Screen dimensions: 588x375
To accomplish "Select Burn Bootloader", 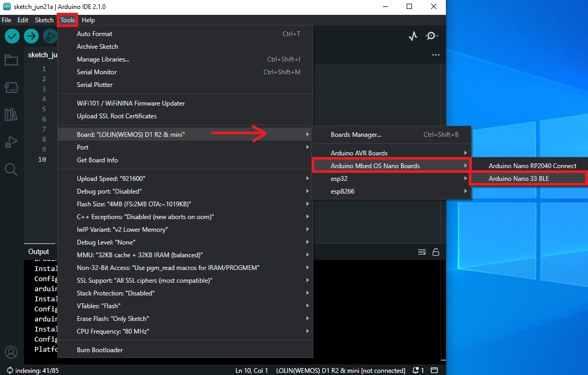I will (185, 350).
